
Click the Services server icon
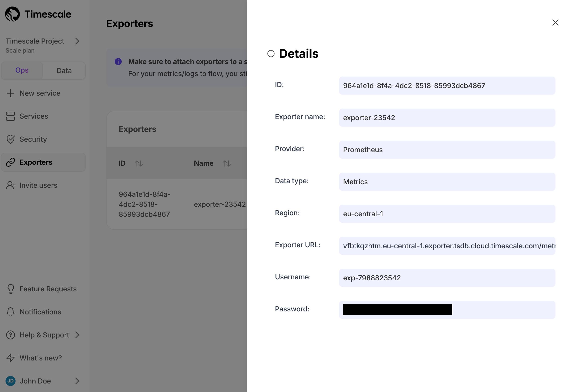click(11, 116)
